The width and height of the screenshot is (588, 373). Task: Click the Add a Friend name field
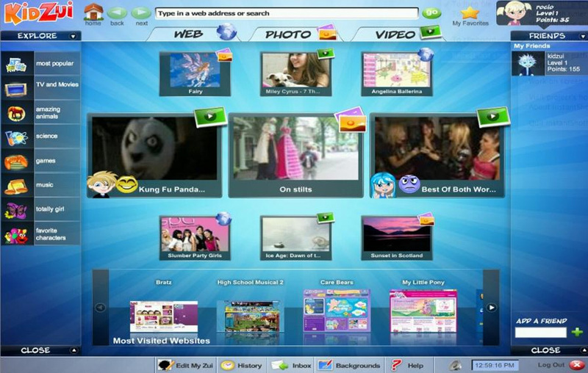(540, 332)
